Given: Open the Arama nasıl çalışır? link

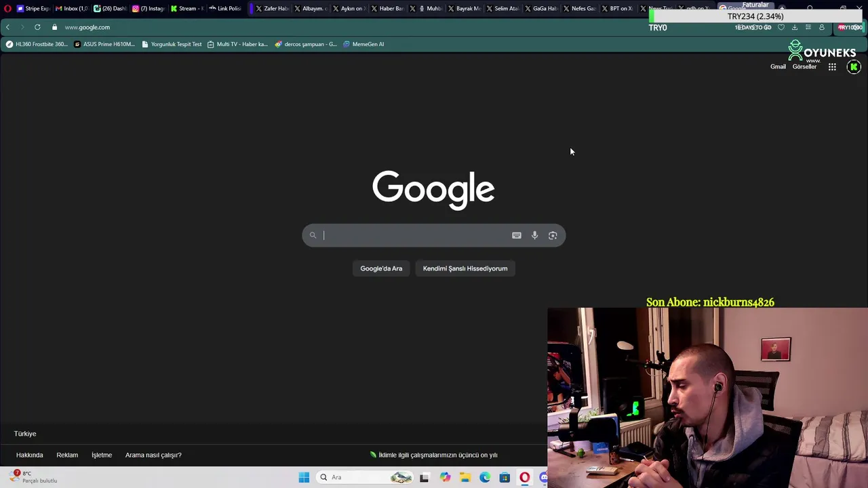Looking at the screenshot, I should (153, 455).
